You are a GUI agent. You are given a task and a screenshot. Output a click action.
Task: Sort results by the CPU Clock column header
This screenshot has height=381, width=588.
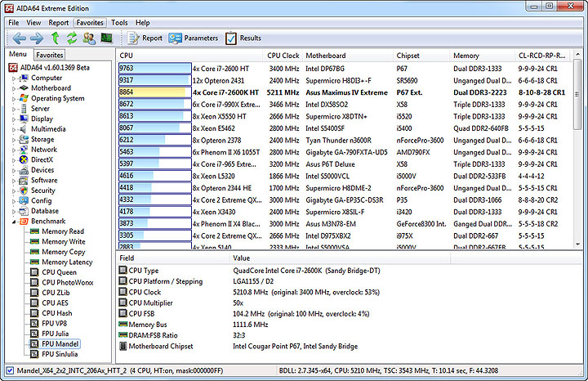point(283,56)
